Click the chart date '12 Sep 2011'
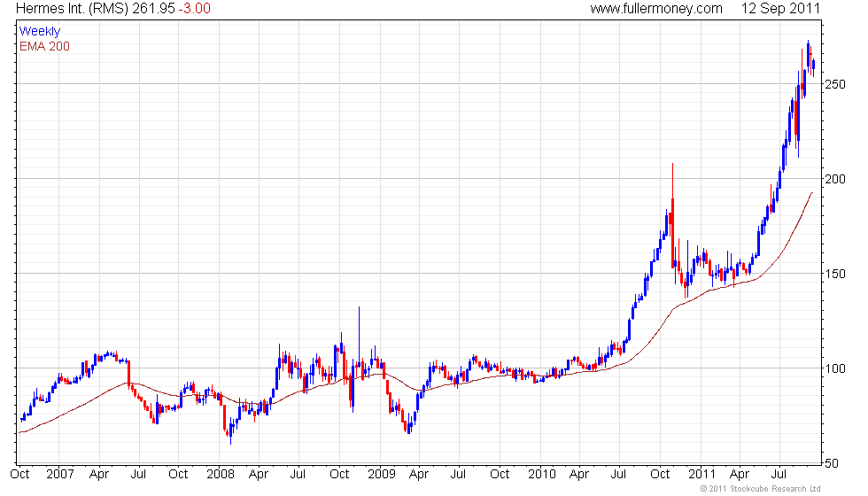This screenshot has width=868, height=496. pyautogui.click(x=780, y=8)
